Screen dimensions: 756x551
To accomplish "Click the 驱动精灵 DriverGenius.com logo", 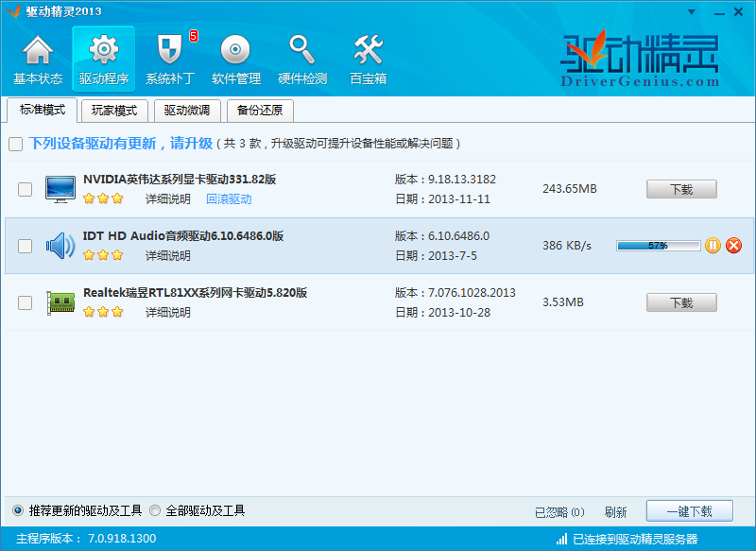I will point(640,59).
